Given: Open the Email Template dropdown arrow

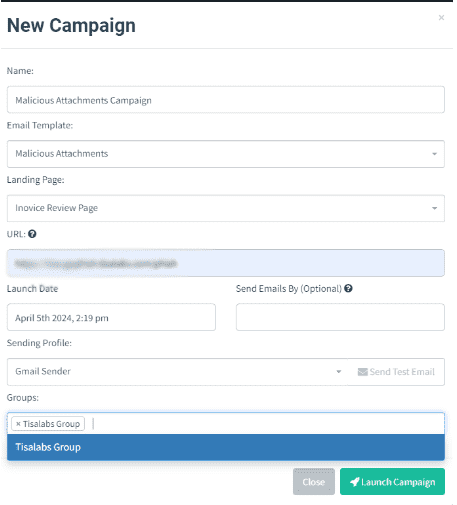Looking at the screenshot, I should click(434, 154).
